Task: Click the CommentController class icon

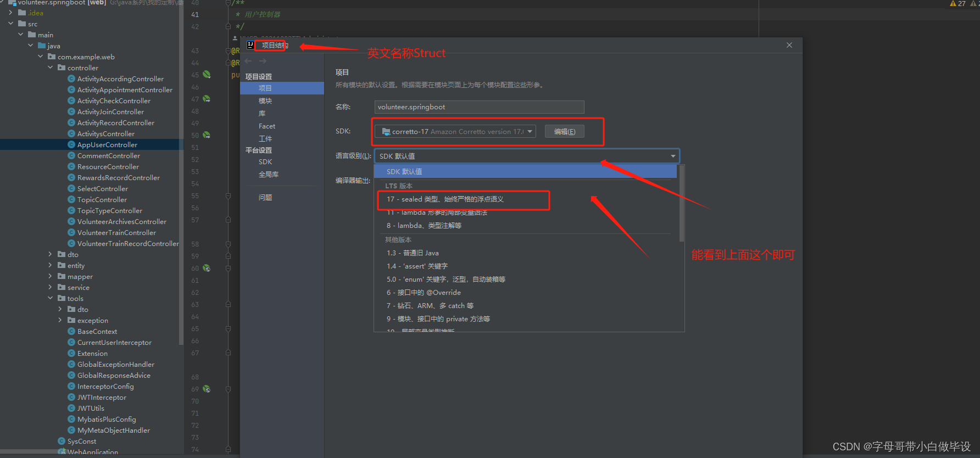Action: [x=71, y=156]
